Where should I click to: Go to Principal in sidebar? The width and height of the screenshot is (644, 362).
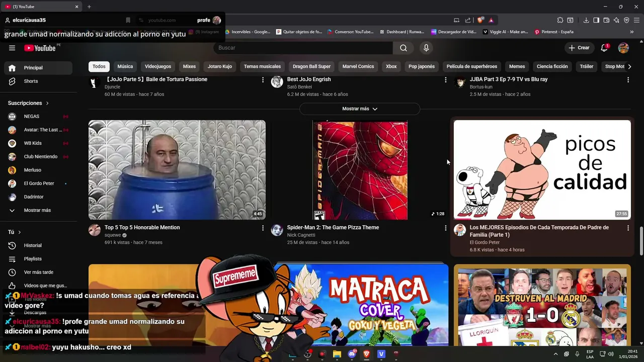[x=38, y=68]
